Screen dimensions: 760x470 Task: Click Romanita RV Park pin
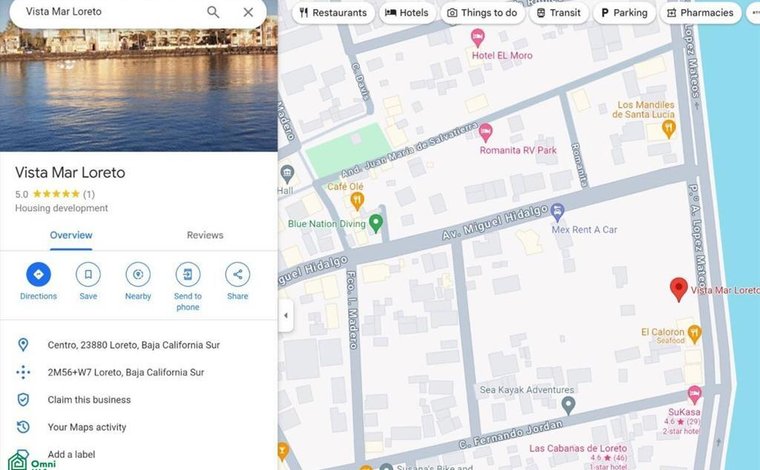485,132
